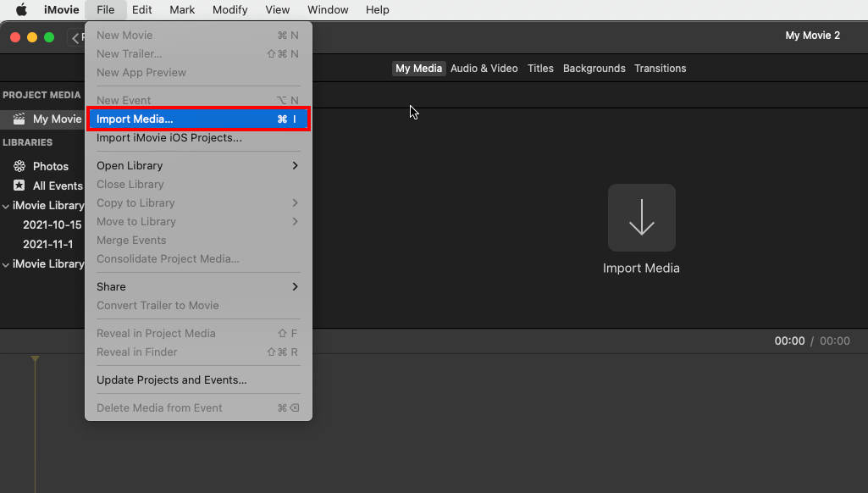This screenshot has height=493, width=868.
Task: Open the Mark menu
Action: click(x=182, y=9)
